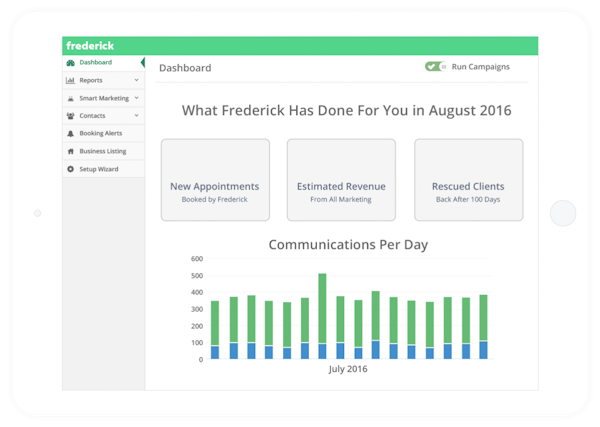Click the frederick logo in header
The width and height of the screenshot is (600, 427).
click(90, 46)
